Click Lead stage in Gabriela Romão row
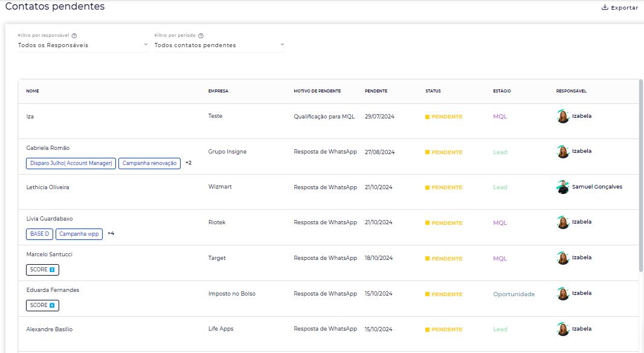This screenshot has width=644, height=353. [x=500, y=152]
